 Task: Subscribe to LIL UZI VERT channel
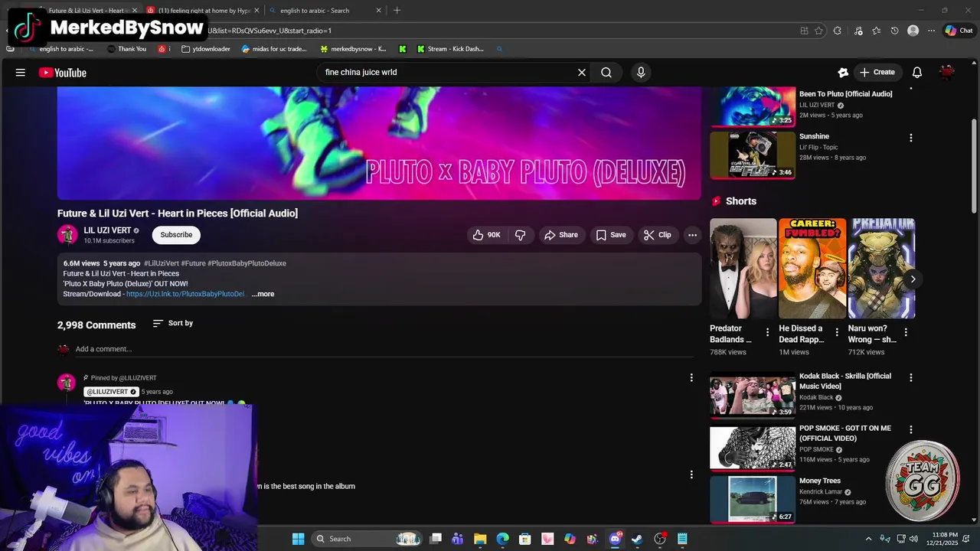tap(176, 235)
